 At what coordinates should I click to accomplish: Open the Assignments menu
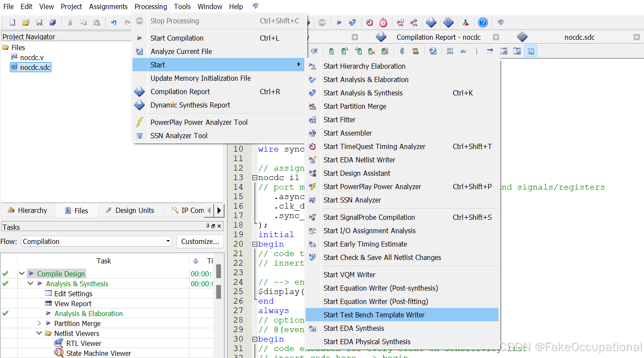tap(108, 6)
